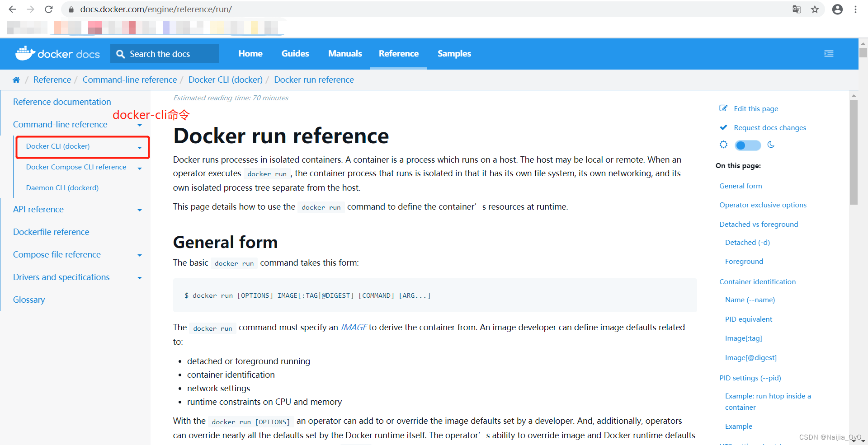Image resolution: width=868 pixels, height=445 pixels.
Task: Open the browser profile avatar icon
Action: (837, 9)
